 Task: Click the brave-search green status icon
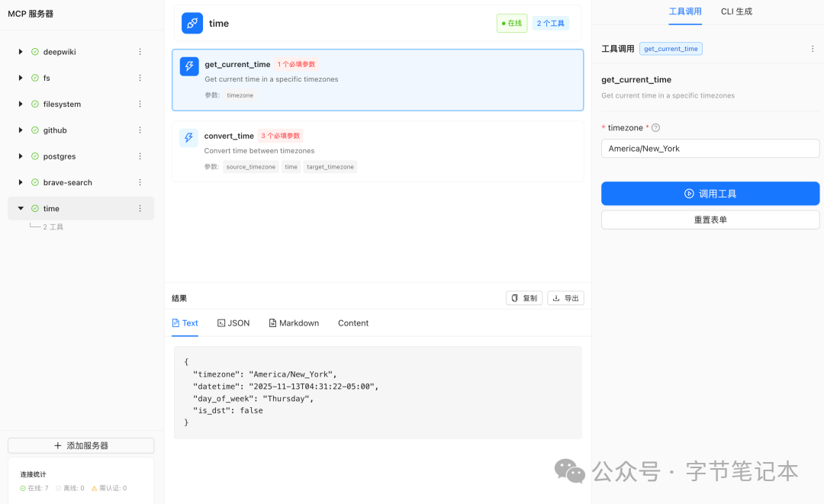click(34, 182)
